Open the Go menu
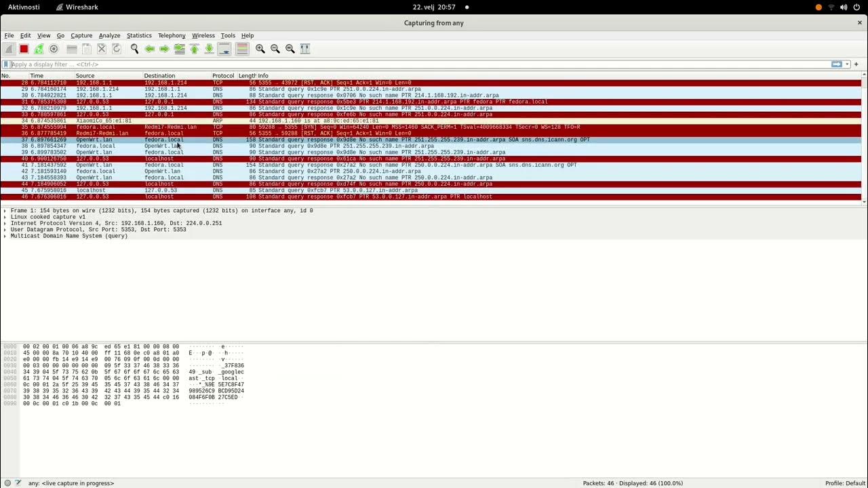The height and width of the screenshot is (488, 868). (x=60, y=35)
